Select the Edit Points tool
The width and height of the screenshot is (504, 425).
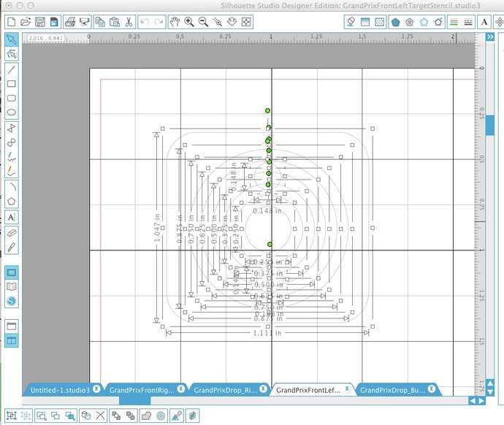point(12,54)
